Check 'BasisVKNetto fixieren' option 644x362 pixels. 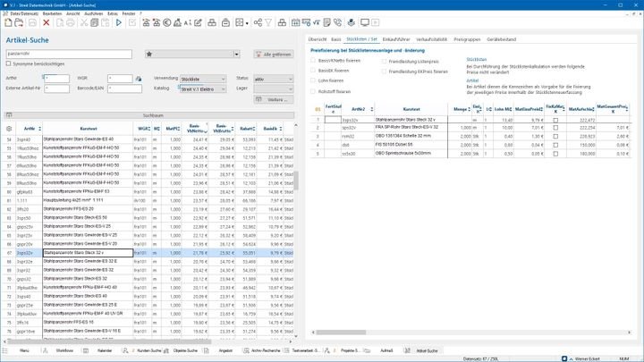313,61
